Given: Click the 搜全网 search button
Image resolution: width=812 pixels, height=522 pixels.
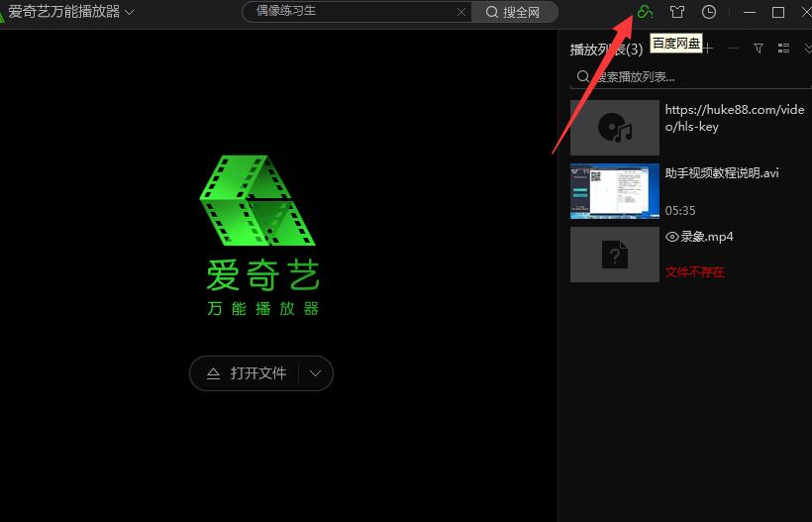Looking at the screenshot, I should (514, 12).
